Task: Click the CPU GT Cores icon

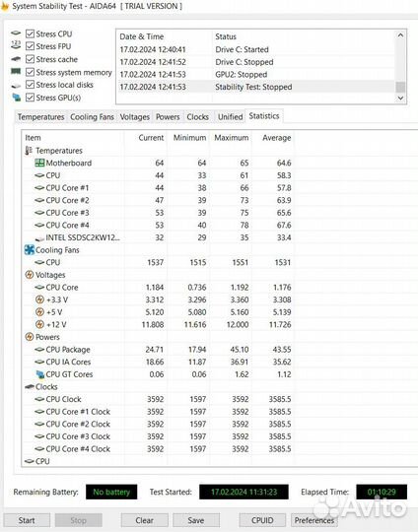Action: [x=40, y=374]
